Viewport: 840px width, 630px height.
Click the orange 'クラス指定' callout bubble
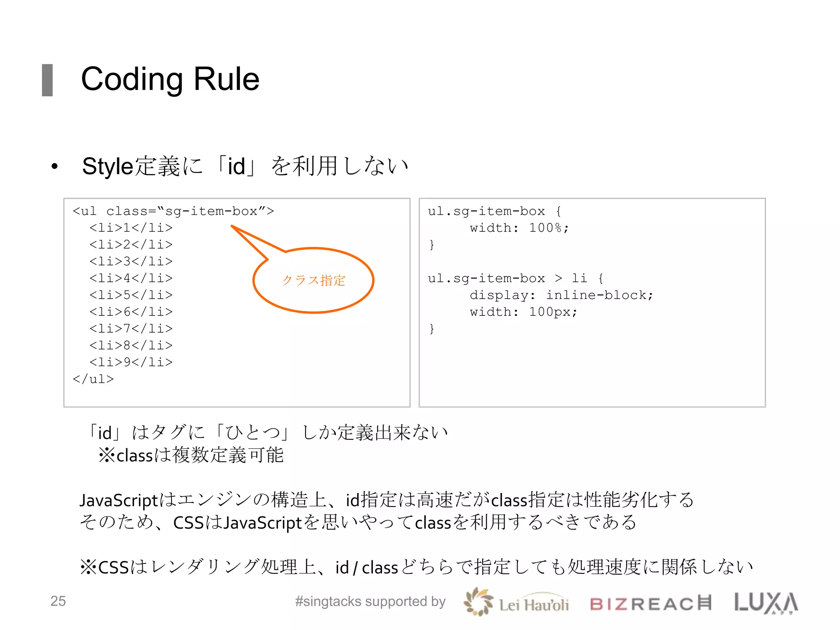[x=314, y=281]
